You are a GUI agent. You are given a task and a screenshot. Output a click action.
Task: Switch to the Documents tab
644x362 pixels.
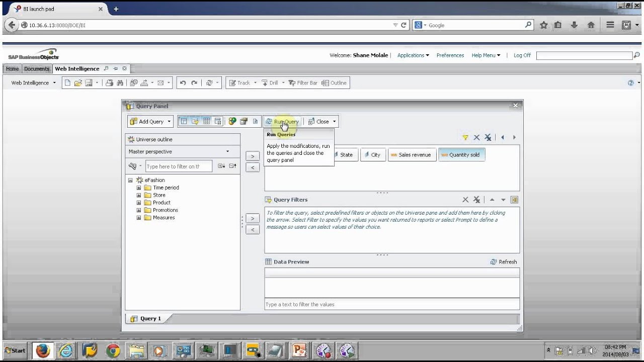pos(37,69)
